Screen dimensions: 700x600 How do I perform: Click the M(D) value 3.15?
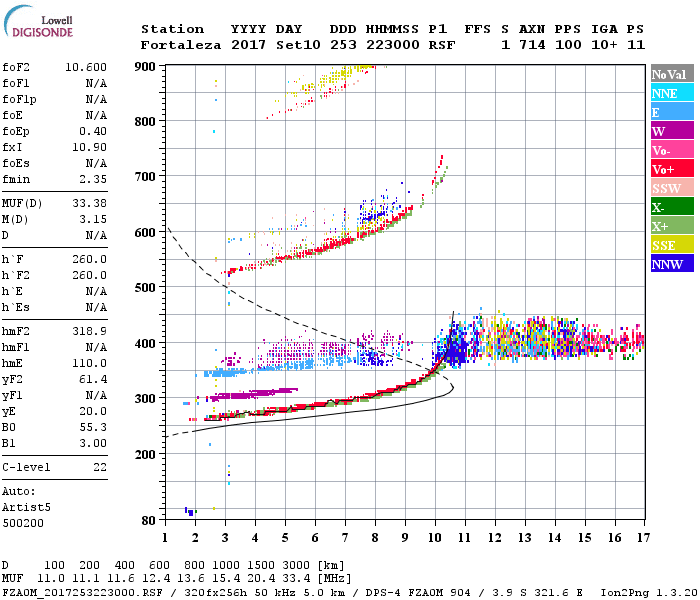93,220
